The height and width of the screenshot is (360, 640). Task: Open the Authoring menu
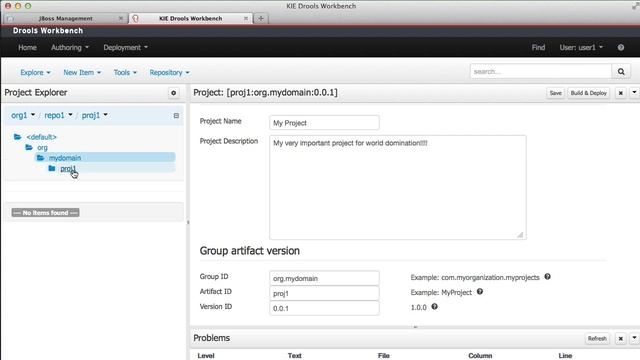[70, 48]
